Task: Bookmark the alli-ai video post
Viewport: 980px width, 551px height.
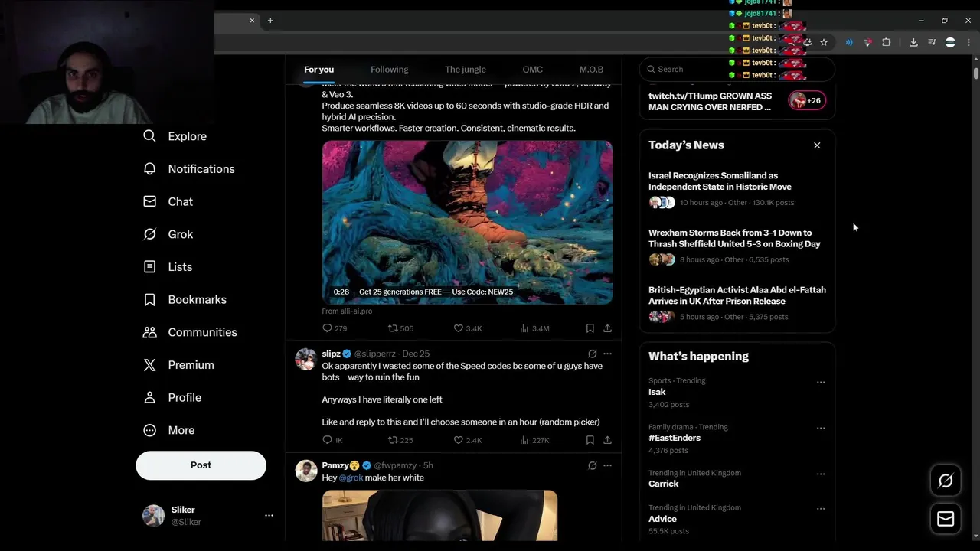Action: pos(590,328)
